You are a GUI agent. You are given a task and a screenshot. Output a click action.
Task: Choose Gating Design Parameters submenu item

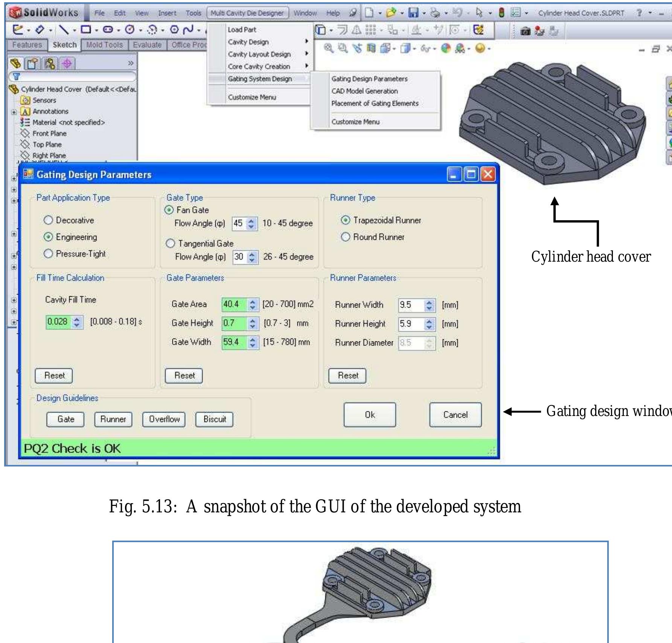pos(369,79)
